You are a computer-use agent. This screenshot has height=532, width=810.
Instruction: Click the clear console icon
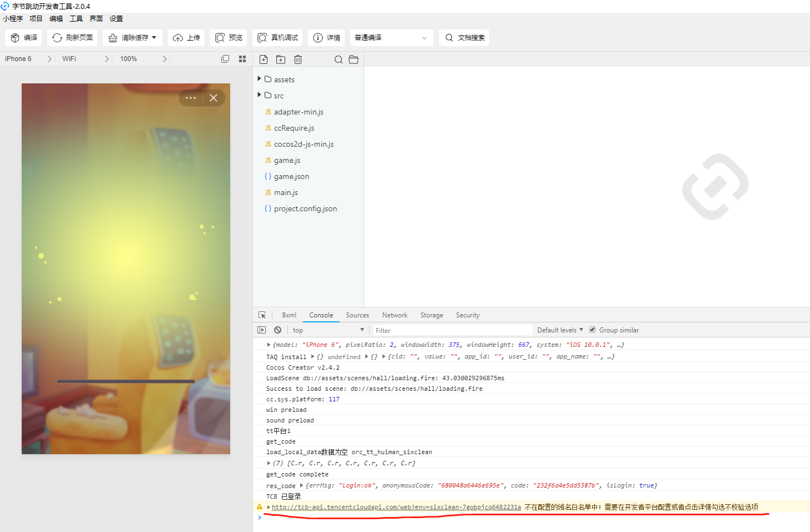pyautogui.click(x=278, y=330)
